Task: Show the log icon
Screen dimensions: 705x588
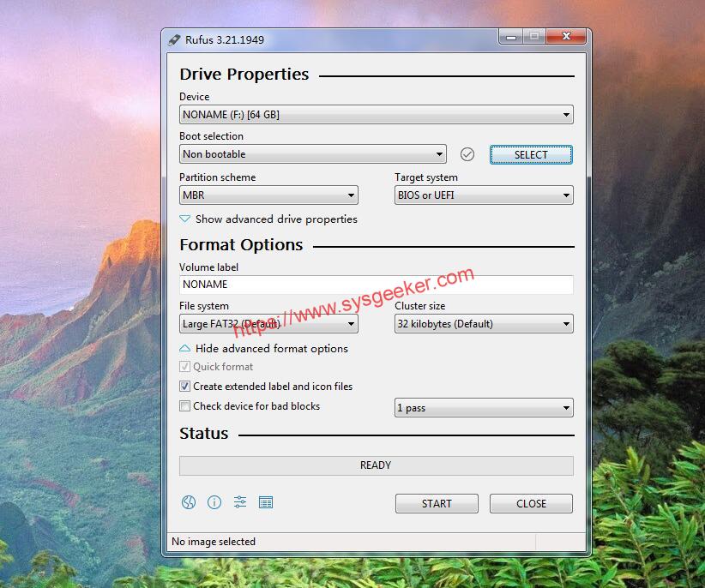Action: 266,502
